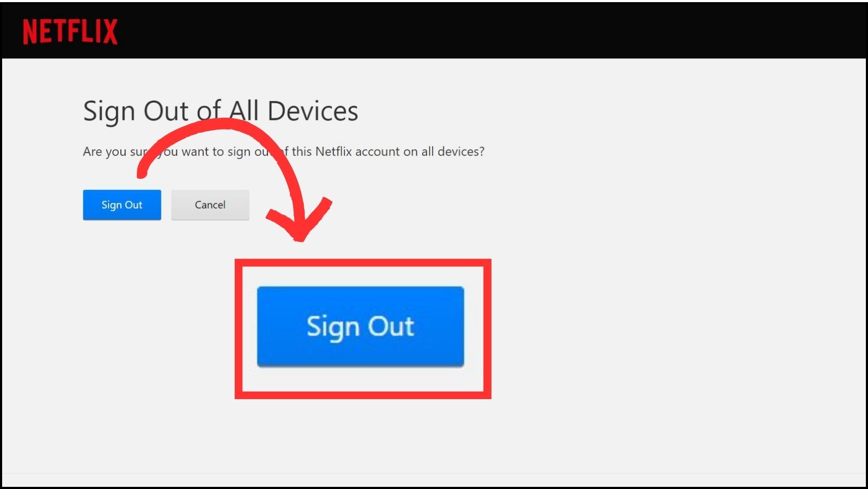
Task: Click the red Netflix logo
Action: point(70,32)
